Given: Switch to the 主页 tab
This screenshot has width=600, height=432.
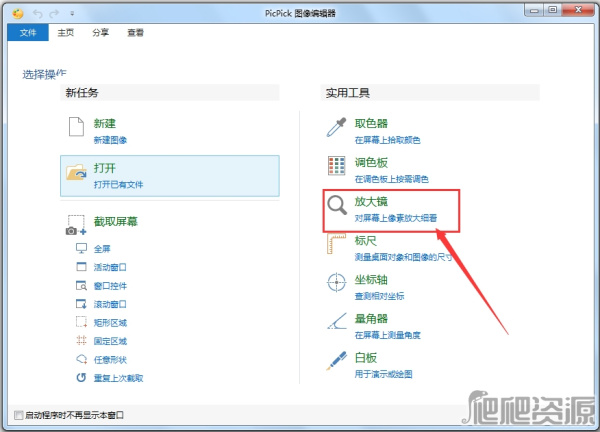Looking at the screenshot, I should point(65,33).
